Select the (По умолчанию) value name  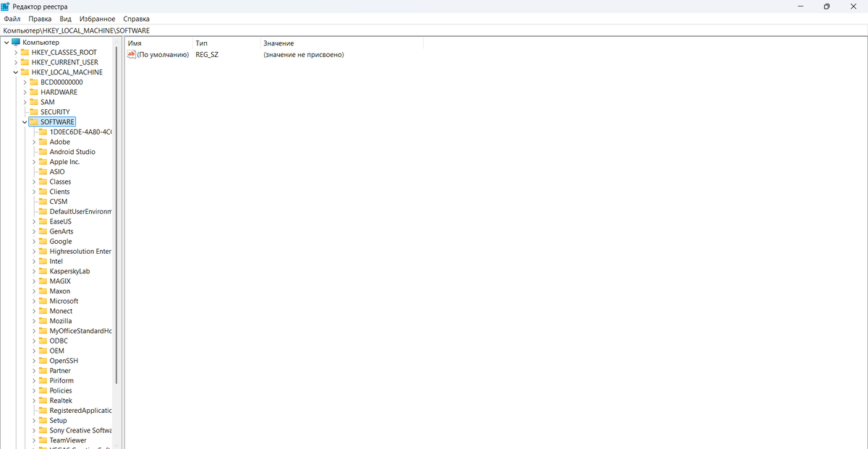163,54
